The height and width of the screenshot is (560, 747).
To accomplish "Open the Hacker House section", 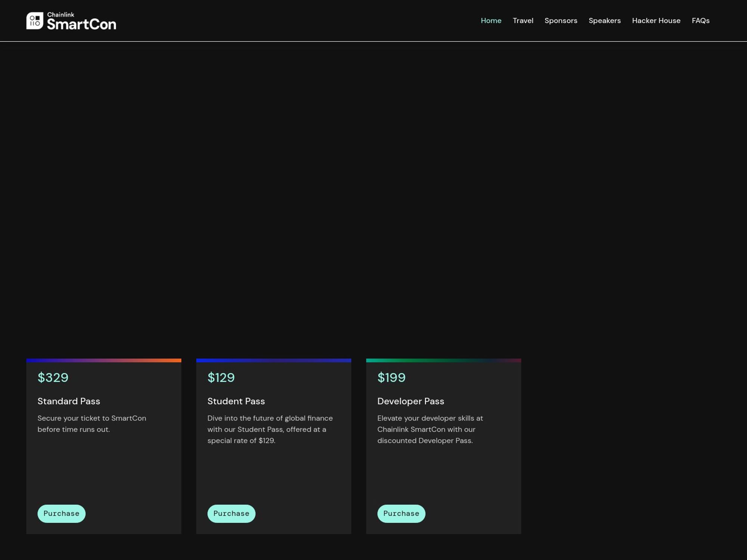I will coord(656,20).
